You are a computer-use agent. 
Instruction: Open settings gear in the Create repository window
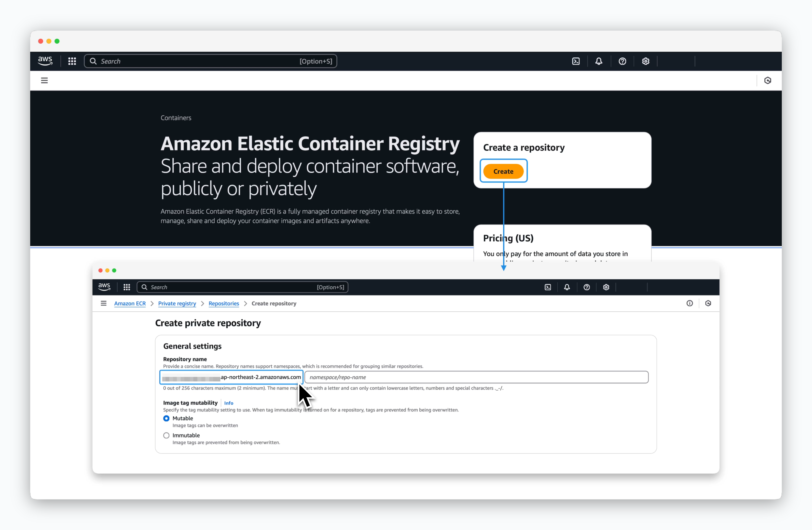(606, 287)
